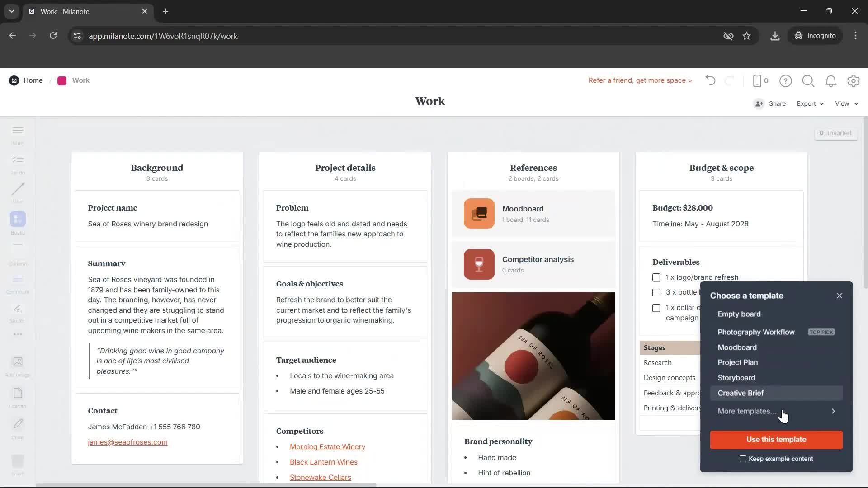The width and height of the screenshot is (868, 488).
Task: Open the View dropdown
Action: point(845,103)
